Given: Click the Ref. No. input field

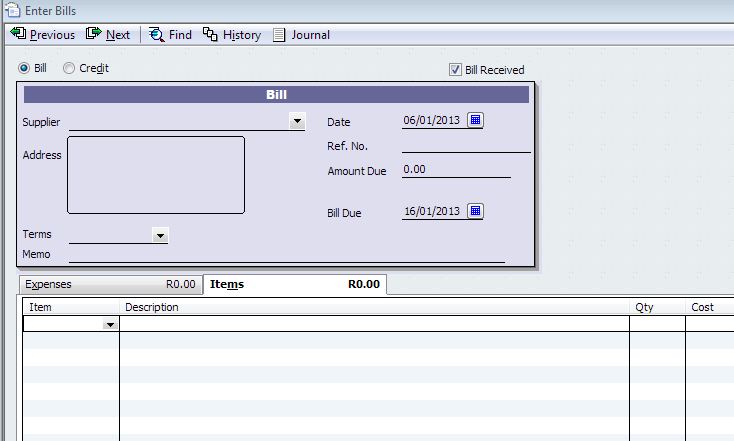Looking at the screenshot, I should [465, 145].
